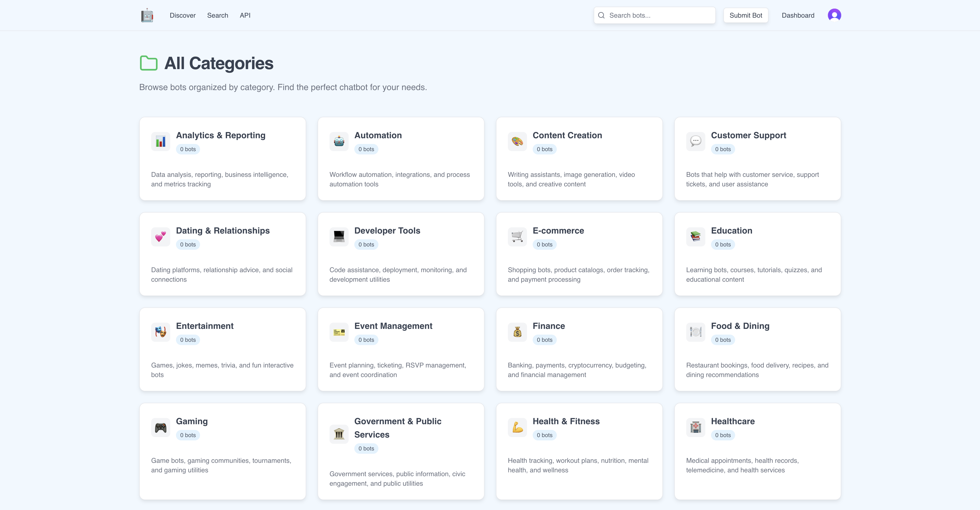Click the Dating & Relationships hearts icon
Viewport: 980px width, 510px height.
[160, 237]
